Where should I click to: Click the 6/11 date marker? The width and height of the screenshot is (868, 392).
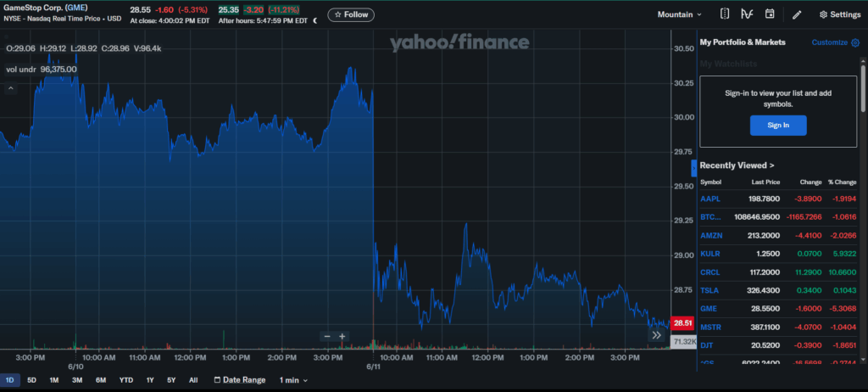(x=374, y=367)
